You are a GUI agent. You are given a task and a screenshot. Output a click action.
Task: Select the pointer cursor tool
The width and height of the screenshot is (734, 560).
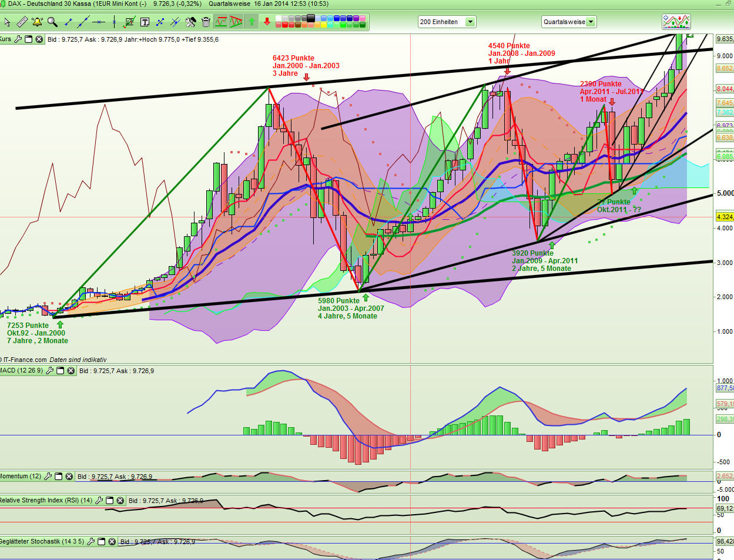coord(7,22)
